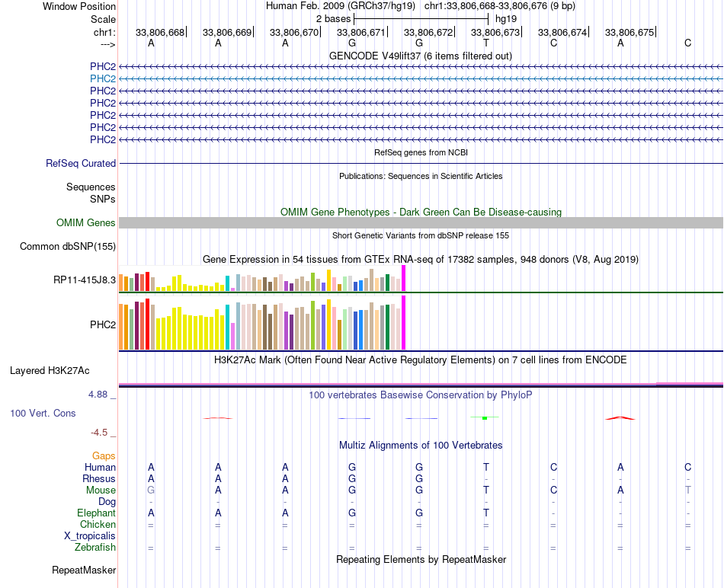Screen dimensions: 724x588
Task: Click the 33,806,673 ruler coordinate
Action: coord(495,32)
